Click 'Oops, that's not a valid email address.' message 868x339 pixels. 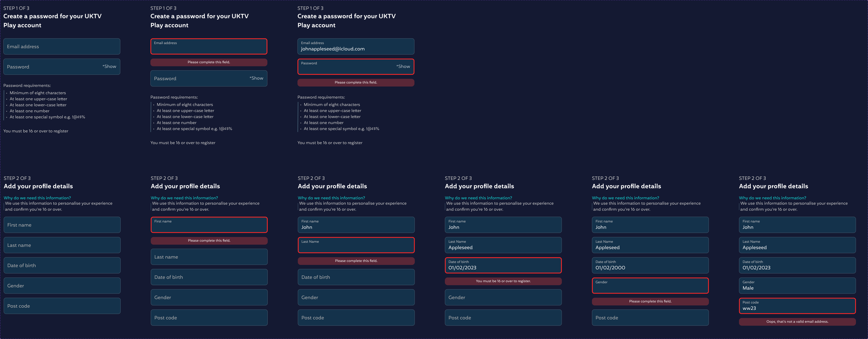point(797,322)
